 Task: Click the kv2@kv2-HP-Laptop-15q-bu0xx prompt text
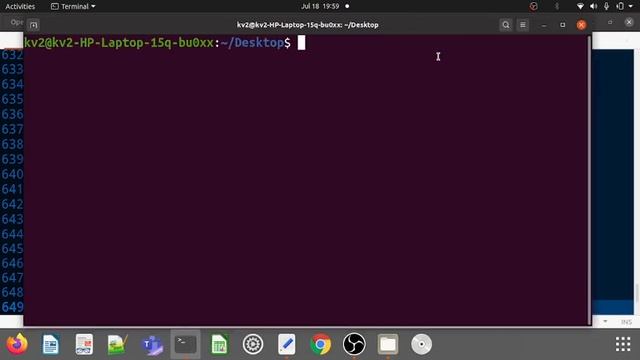tap(119, 43)
